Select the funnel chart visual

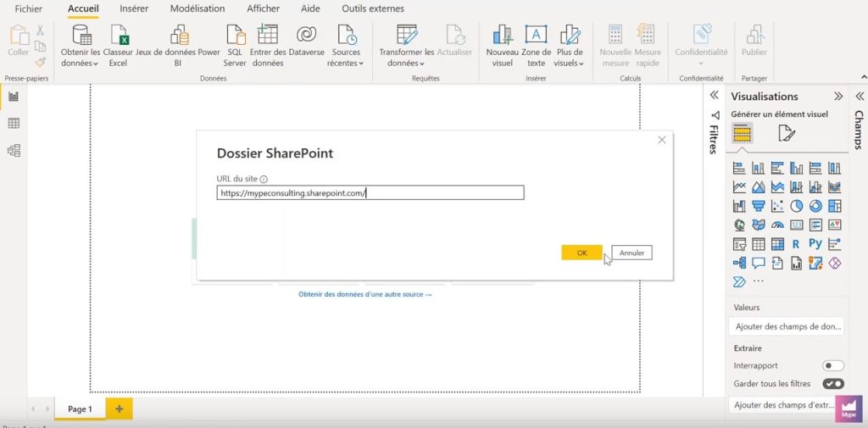pyautogui.click(x=759, y=207)
